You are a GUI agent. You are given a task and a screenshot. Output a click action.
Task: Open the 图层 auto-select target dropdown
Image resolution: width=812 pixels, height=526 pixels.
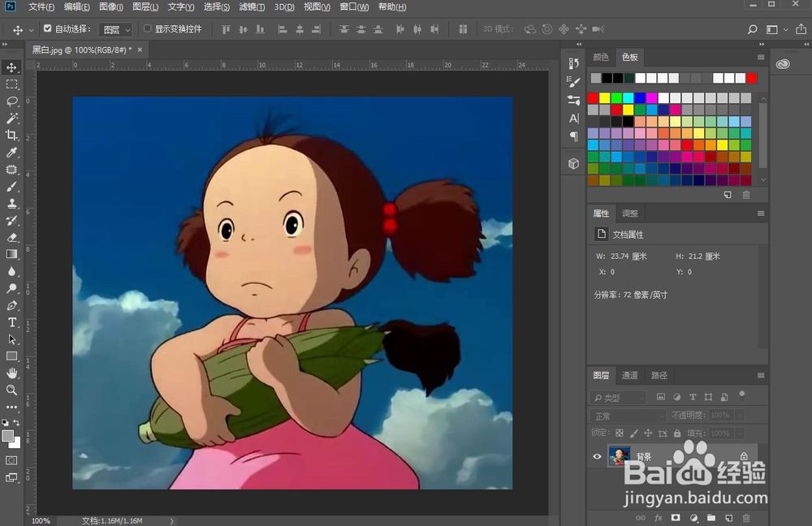[x=116, y=29]
